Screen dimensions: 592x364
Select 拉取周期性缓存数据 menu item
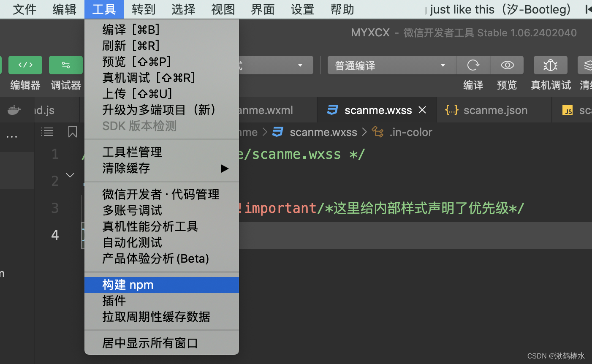[x=162, y=317]
